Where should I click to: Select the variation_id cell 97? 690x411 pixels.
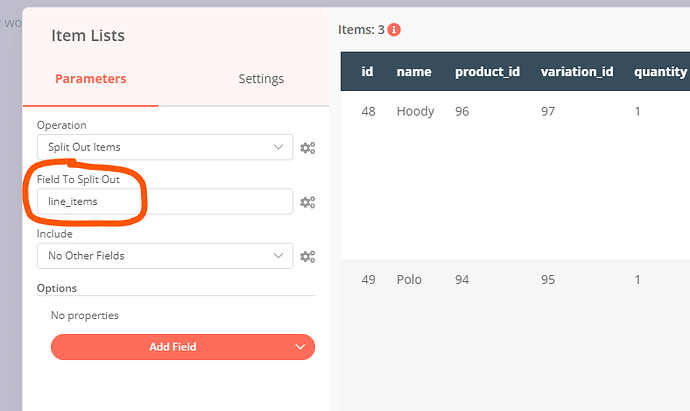point(548,111)
